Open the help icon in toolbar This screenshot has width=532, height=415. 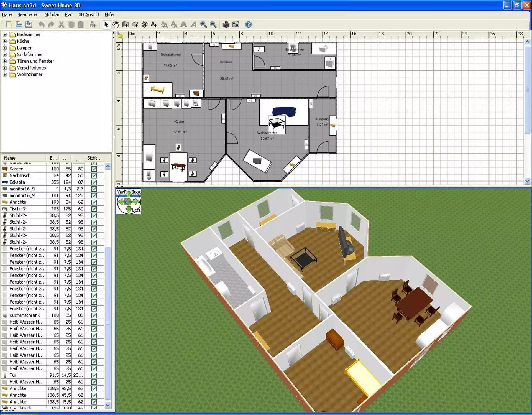pyautogui.click(x=249, y=24)
